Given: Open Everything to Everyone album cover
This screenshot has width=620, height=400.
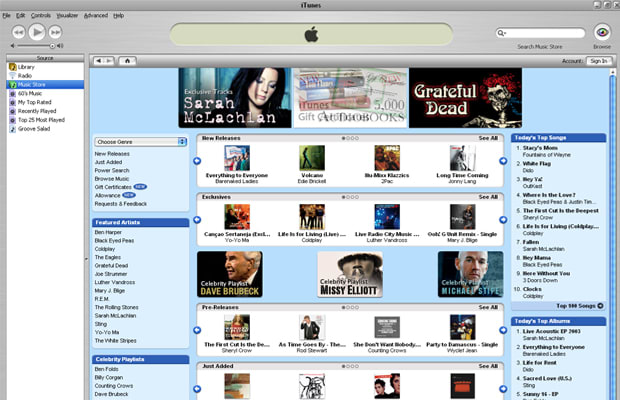Looking at the screenshot, I should tap(237, 158).
